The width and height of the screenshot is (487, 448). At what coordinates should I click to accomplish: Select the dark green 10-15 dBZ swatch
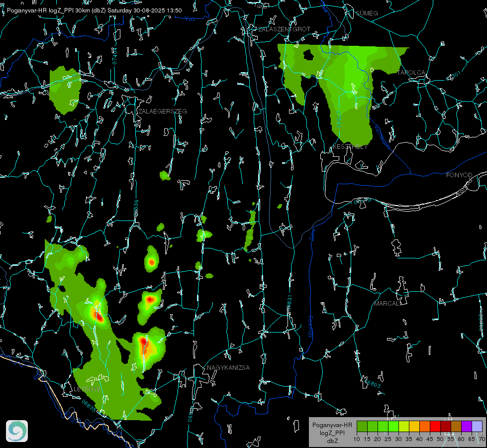tap(362, 426)
